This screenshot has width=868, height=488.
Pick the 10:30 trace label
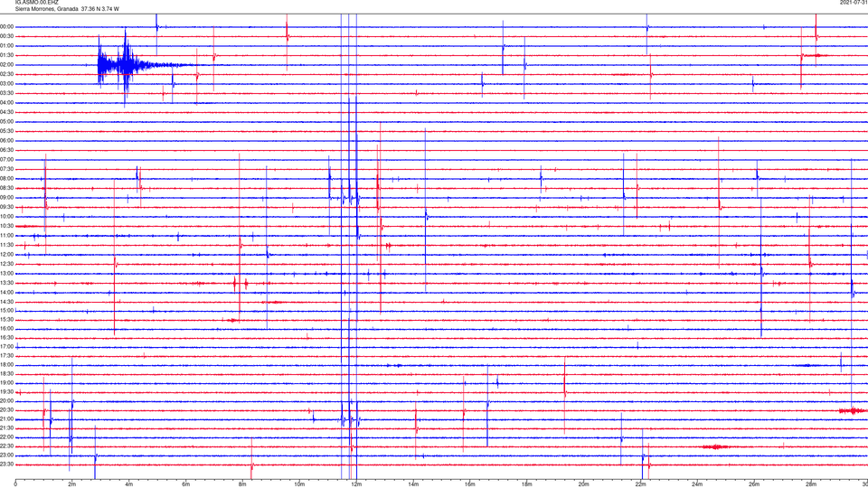click(6, 226)
